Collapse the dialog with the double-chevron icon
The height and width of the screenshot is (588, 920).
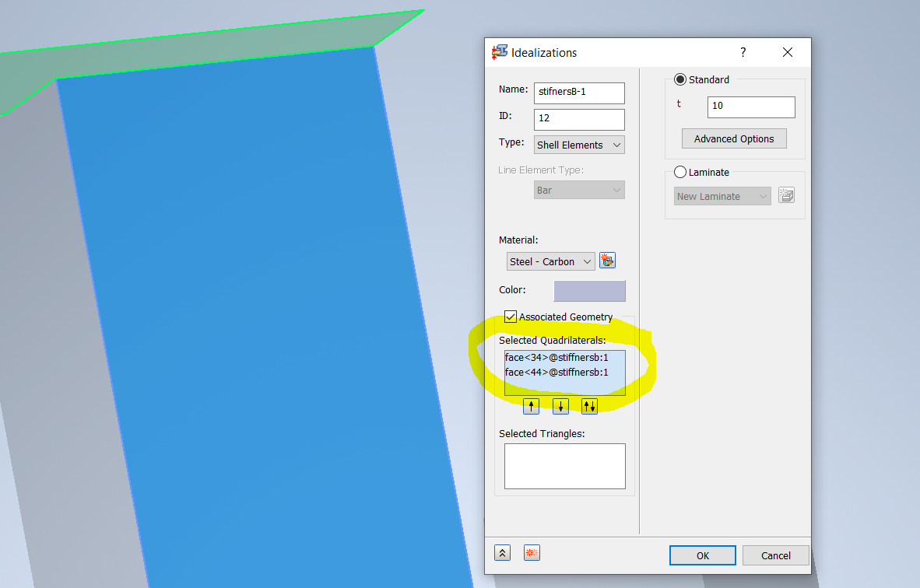coord(502,552)
